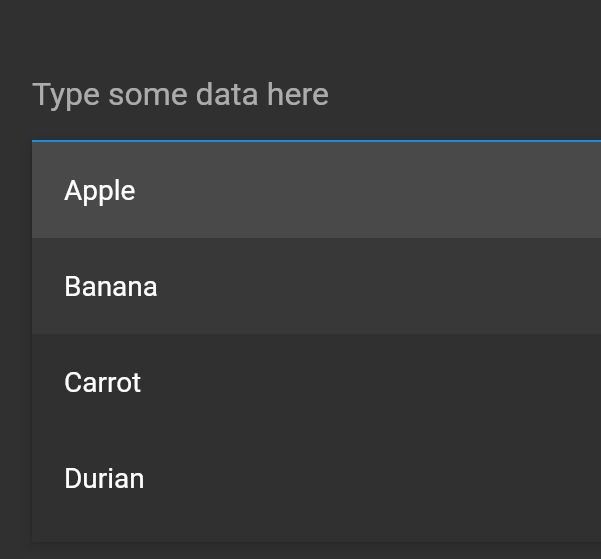Click the placeholder text 'Type some data here'
The image size is (601, 559).
pos(180,95)
